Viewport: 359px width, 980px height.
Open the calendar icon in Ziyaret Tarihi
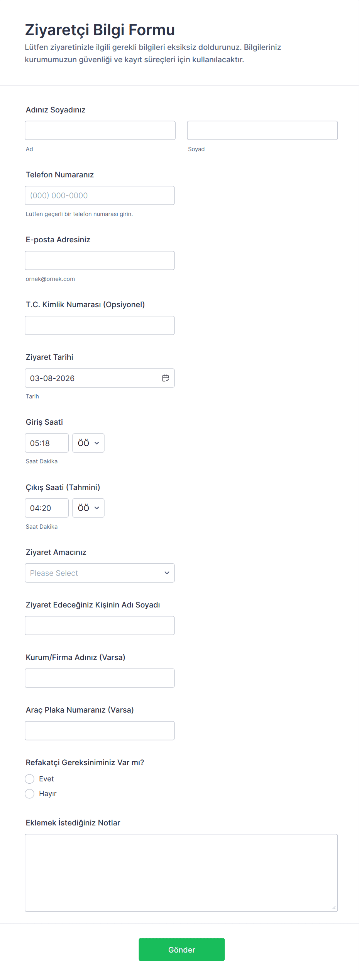pyautogui.click(x=165, y=378)
